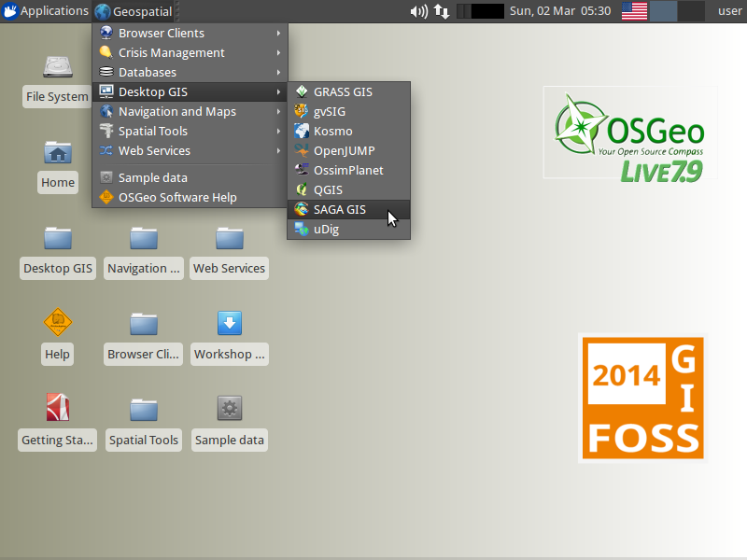Image resolution: width=747 pixels, height=560 pixels.
Task: Click the gvSIG icon in submenu
Action: point(301,111)
